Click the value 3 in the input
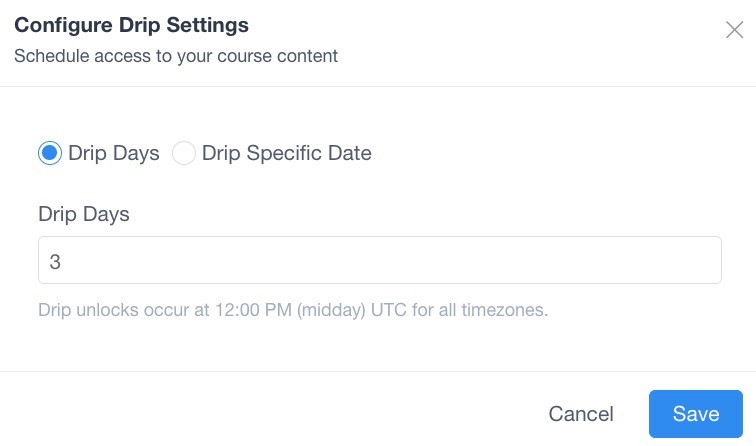The image size is (756, 446). point(55,261)
